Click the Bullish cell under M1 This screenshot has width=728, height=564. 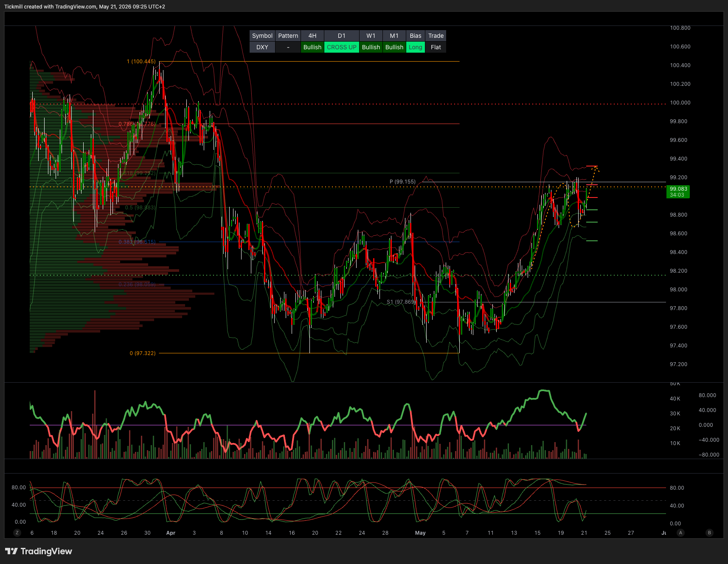[394, 47]
